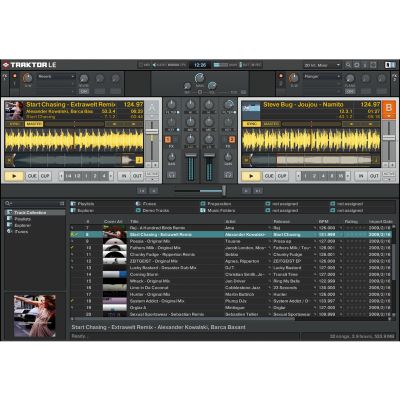Click channel B GAIN knob

228,157
